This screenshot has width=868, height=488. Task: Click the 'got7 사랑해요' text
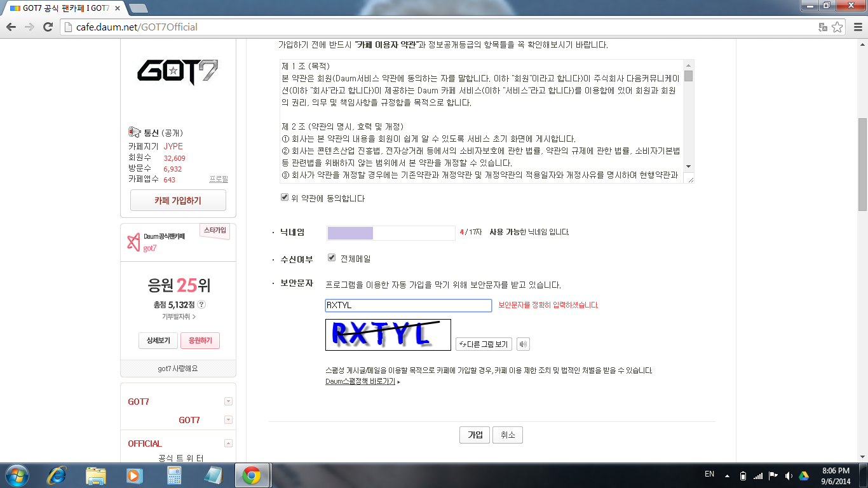[178, 369]
